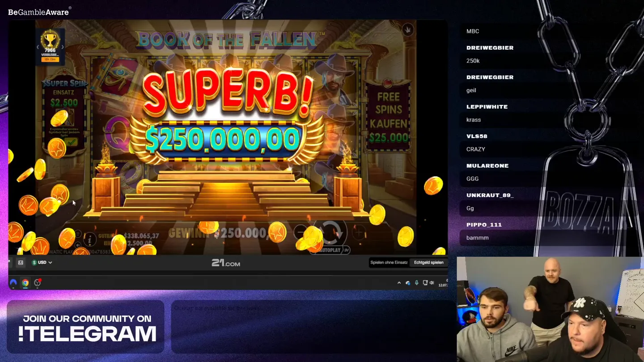The width and height of the screenshot is (644, 362).
Task: Open the taskbar app with red badge
Action: (38, 282)
